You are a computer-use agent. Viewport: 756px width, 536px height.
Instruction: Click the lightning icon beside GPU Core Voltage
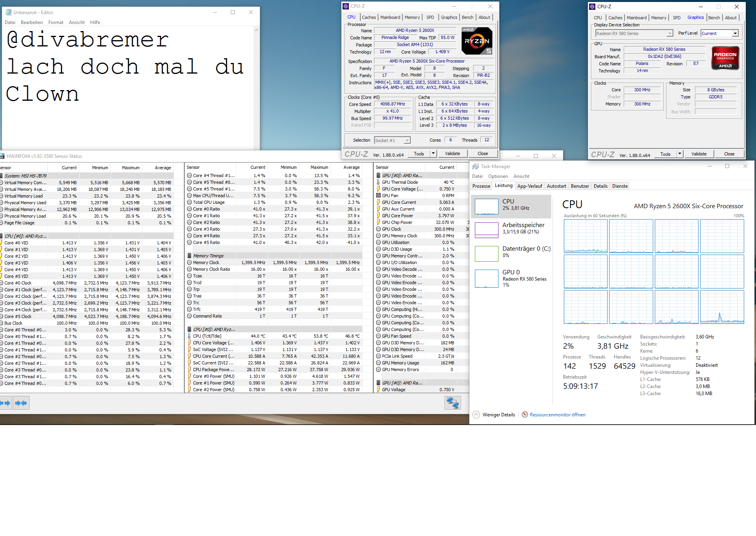pyautogui.click(x=378, y=189)
